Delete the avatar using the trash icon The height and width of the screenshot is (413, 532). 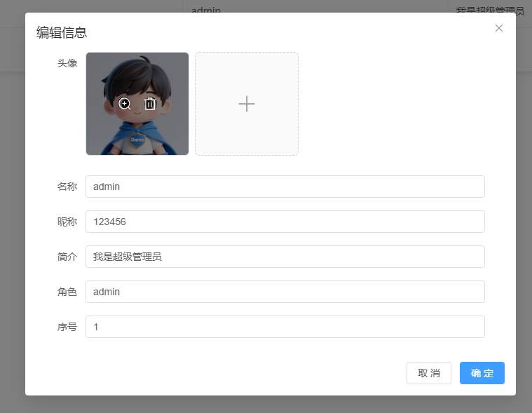pos(150,104)
